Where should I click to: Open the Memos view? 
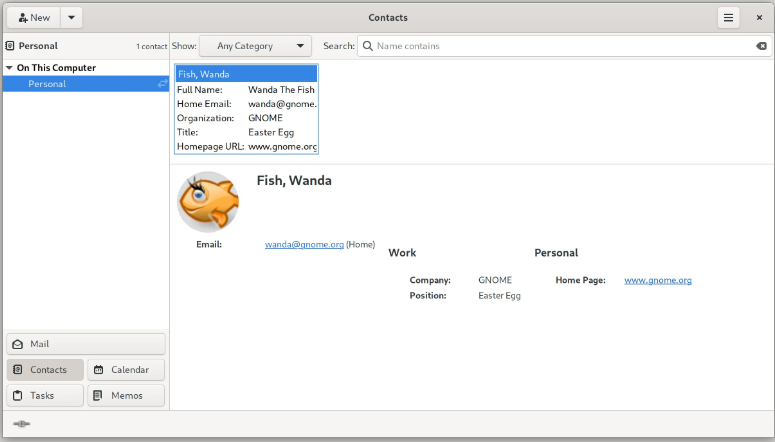pos(126,396)
